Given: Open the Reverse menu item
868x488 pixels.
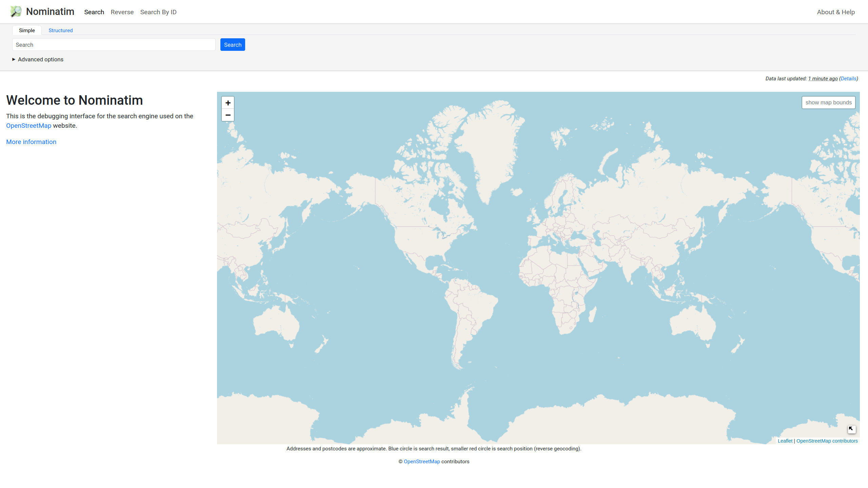Looking at the screenshot, I should pos(122,12).
